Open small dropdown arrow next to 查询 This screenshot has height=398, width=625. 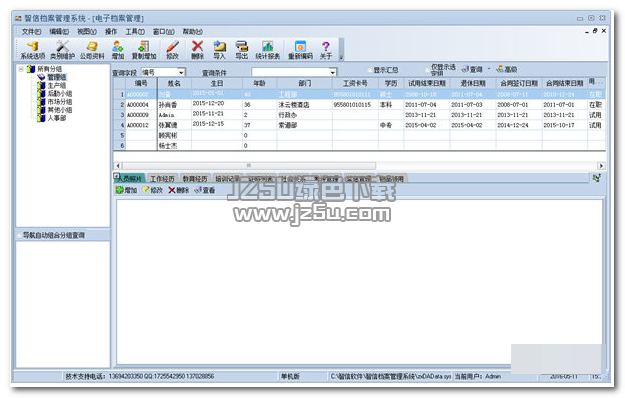point(489,69)
